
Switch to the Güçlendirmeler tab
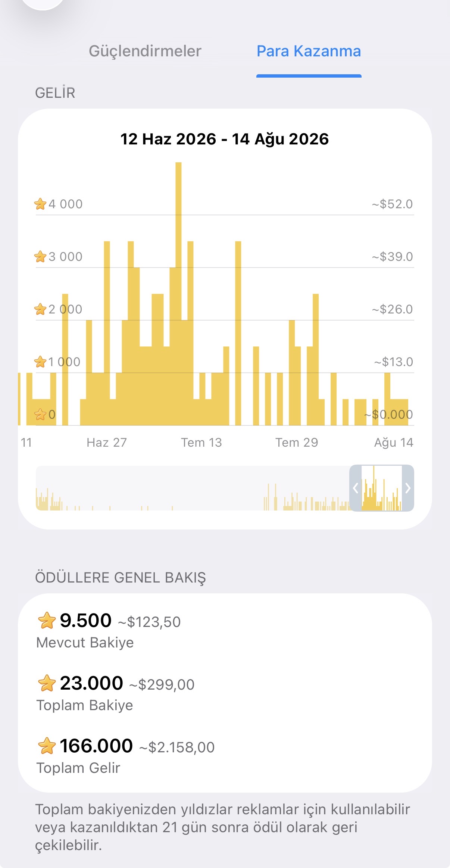[145, 51]
